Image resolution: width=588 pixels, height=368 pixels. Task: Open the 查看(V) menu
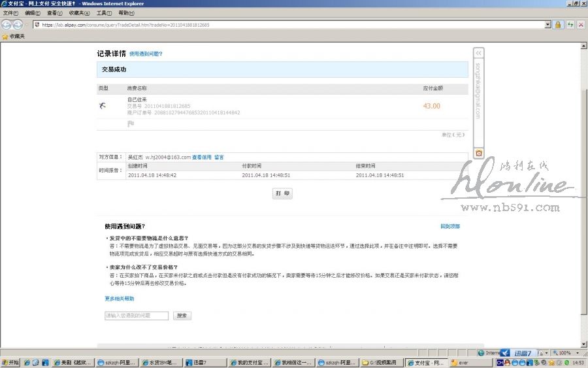tap(55, 13)
